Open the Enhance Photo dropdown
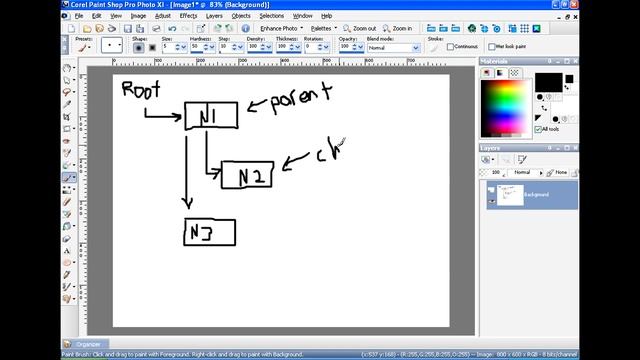640x360 pixels. [x=282, y=28]
